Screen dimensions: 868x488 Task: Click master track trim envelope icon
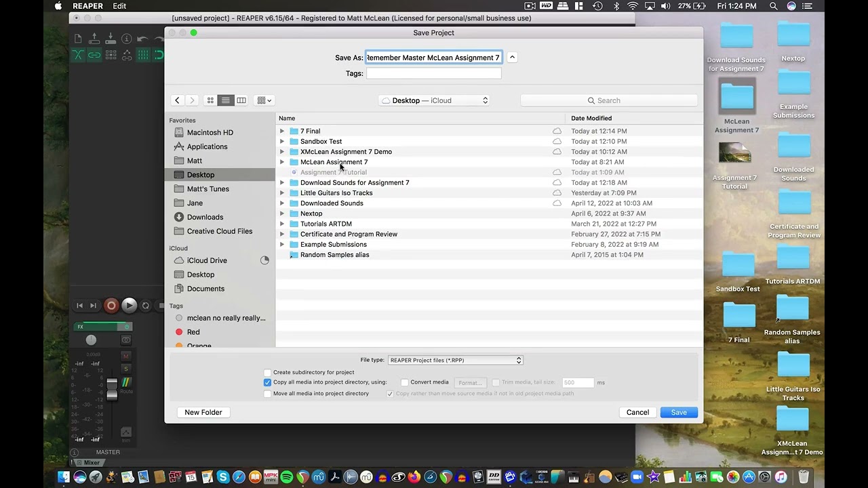pos(126,432)
